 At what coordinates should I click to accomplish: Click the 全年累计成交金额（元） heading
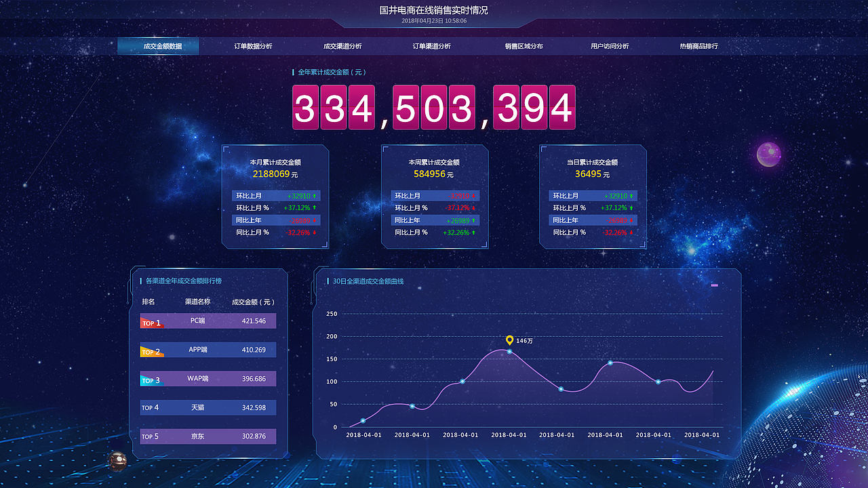coord(332,72)
